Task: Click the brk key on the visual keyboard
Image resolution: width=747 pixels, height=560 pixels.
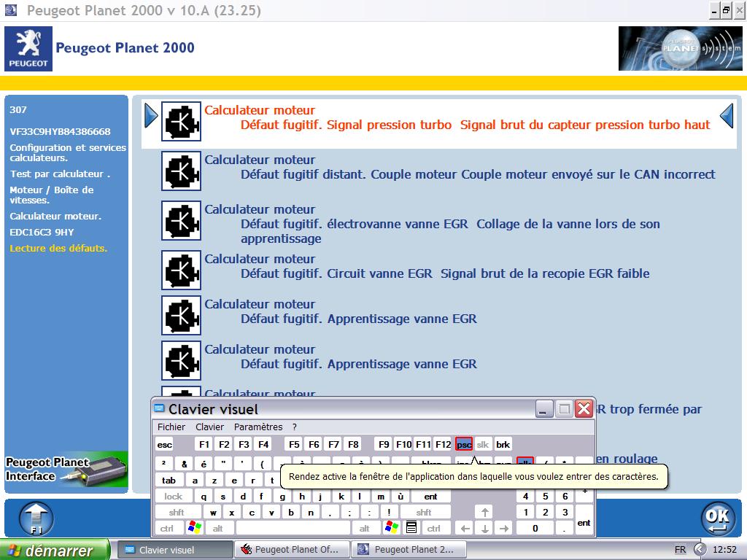Action: pyautogui.click(x=503, y=445)
